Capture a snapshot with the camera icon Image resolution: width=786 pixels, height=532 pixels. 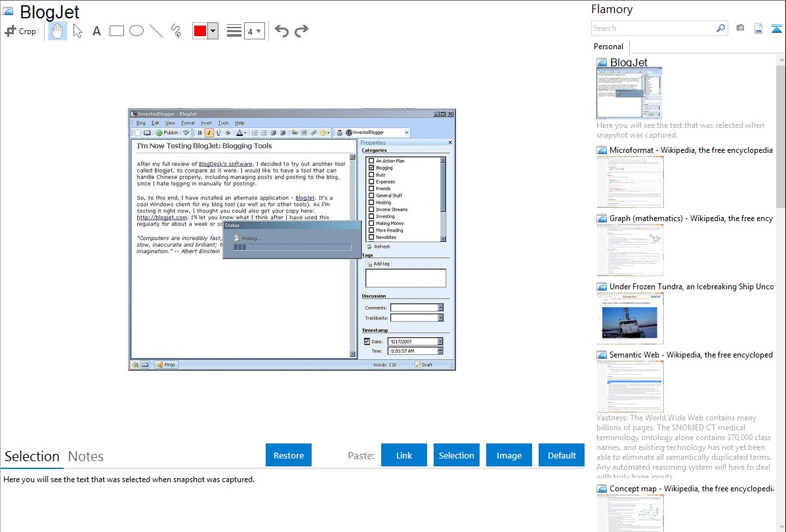click(x=740, y=28)
